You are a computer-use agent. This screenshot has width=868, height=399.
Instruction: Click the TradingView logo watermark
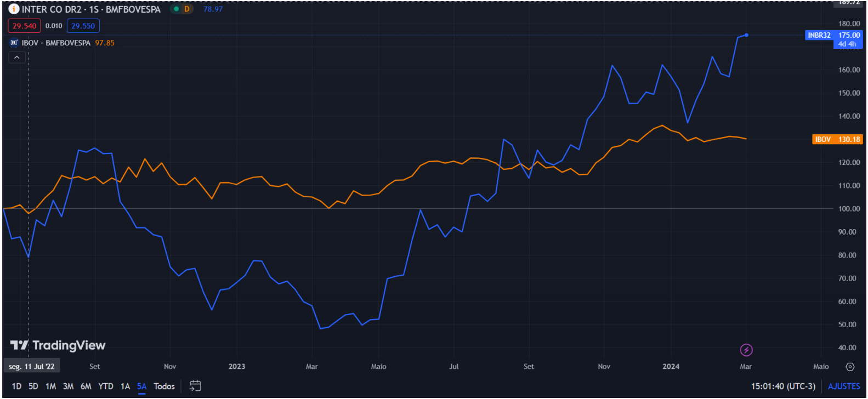point(58,345)
